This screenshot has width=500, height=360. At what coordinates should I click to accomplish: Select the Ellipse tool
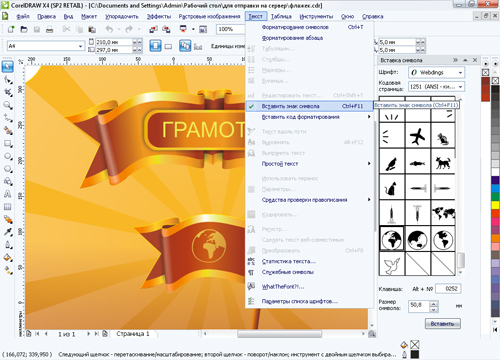click(x=8, y=156)
